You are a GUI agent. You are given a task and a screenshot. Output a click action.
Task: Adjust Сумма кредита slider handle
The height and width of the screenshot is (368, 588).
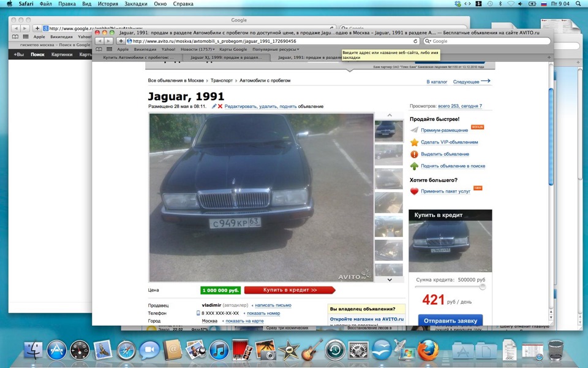[482, 287]
